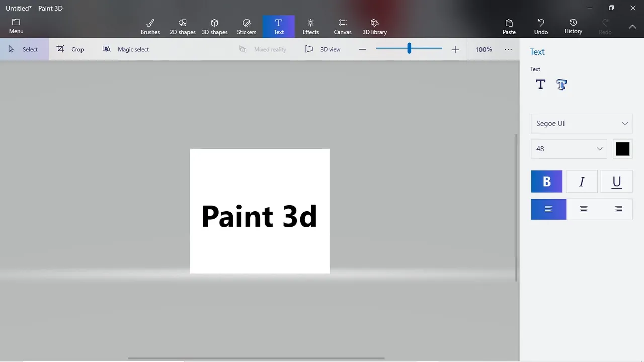
Task: Open the Brushes tool tab
Action: coord(150,27)
